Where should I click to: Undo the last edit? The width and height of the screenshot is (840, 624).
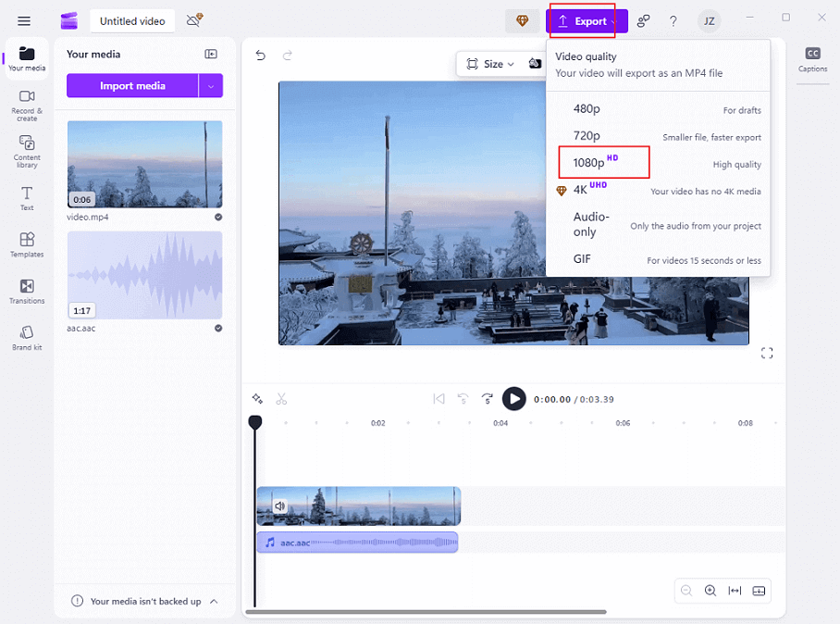[261, 56]
